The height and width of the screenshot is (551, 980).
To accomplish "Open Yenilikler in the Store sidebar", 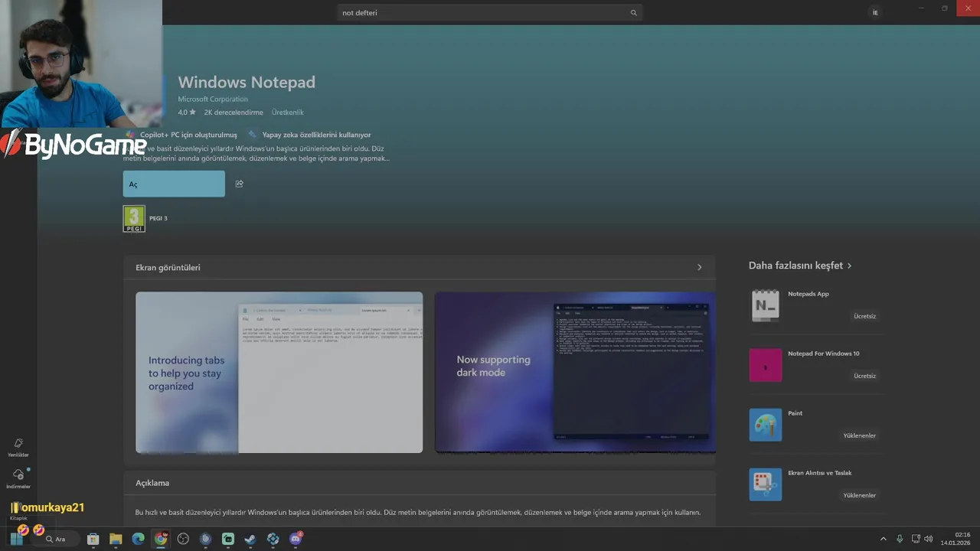I will point(18,448).
